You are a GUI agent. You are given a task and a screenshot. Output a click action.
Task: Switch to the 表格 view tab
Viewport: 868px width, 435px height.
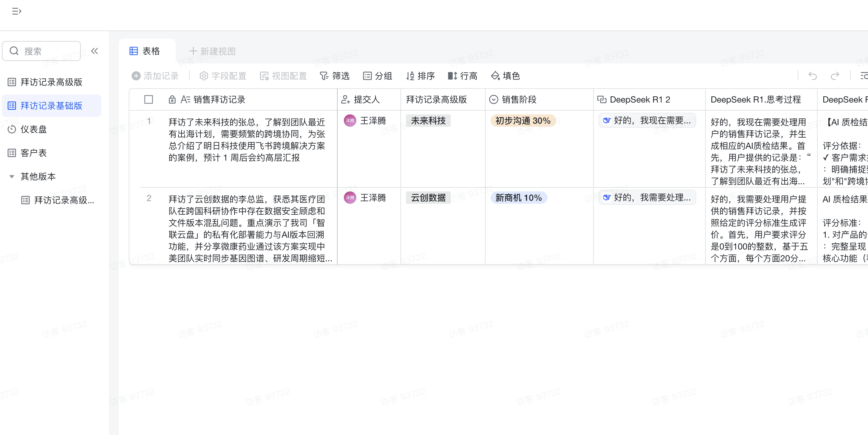[145, 51]
